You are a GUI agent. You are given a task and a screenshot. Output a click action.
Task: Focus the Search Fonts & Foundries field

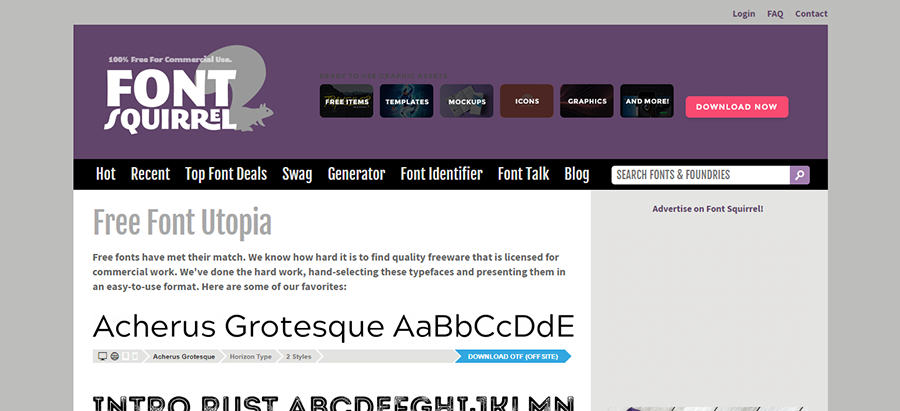[700, 175]
